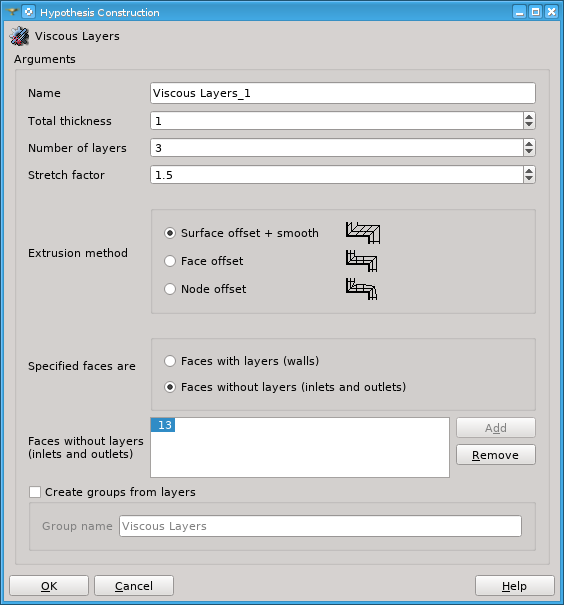
Task: Click the pin icon in the title bar
Action: 12,12
